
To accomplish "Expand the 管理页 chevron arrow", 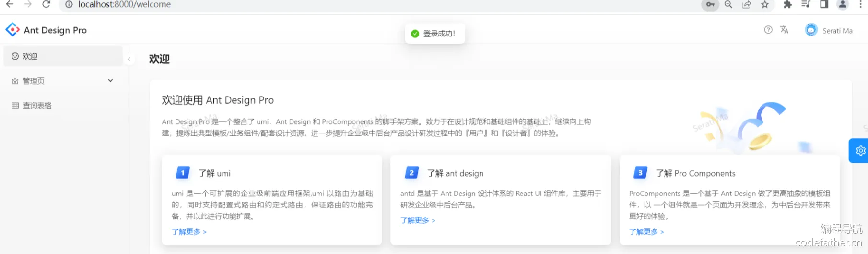I will pos(110,81).
